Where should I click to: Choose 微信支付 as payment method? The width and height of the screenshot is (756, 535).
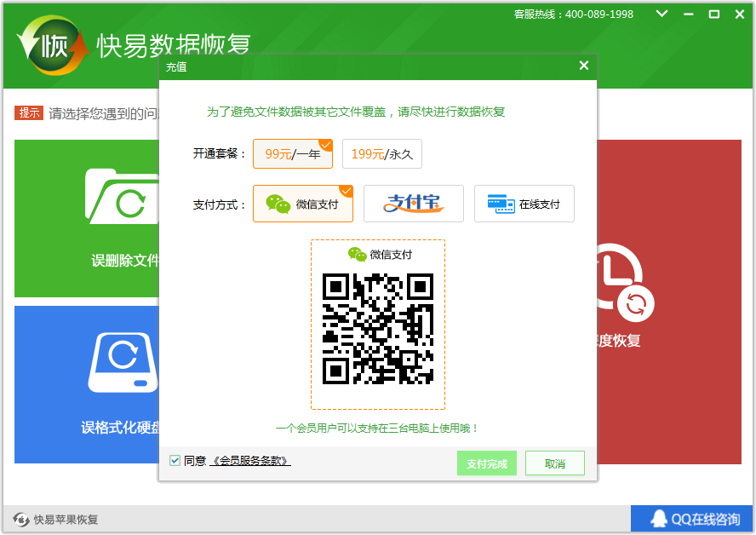pos(303,204)
